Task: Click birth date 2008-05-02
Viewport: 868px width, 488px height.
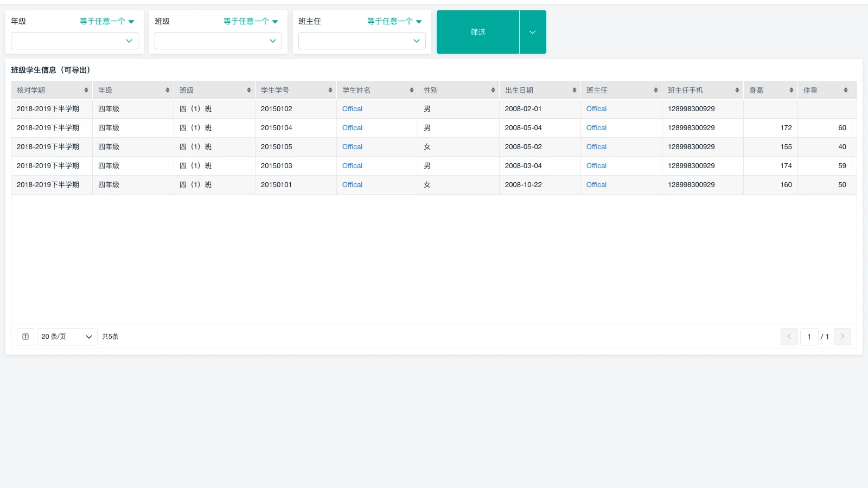Action: tap(523, 147)
